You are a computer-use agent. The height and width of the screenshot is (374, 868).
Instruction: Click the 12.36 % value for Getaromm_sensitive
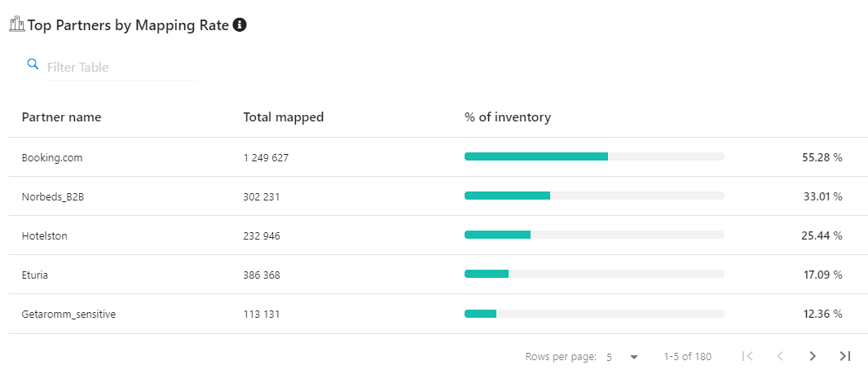click(x=822, y=314)
